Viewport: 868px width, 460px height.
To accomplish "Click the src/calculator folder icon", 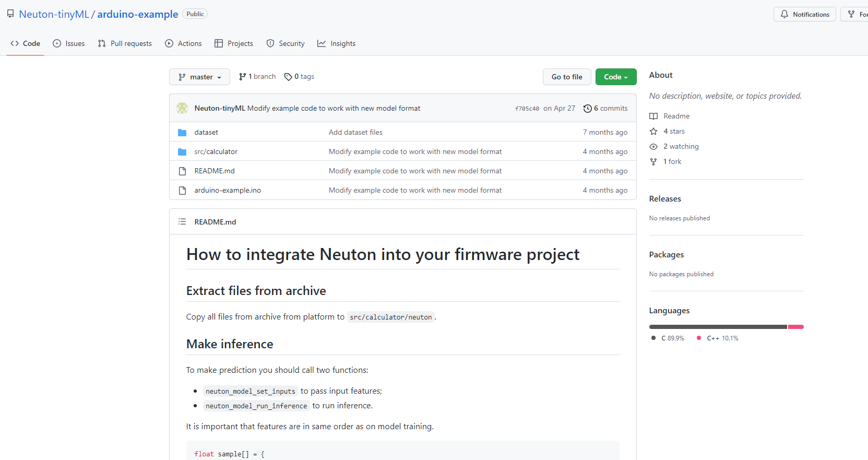I will point(182,152).
